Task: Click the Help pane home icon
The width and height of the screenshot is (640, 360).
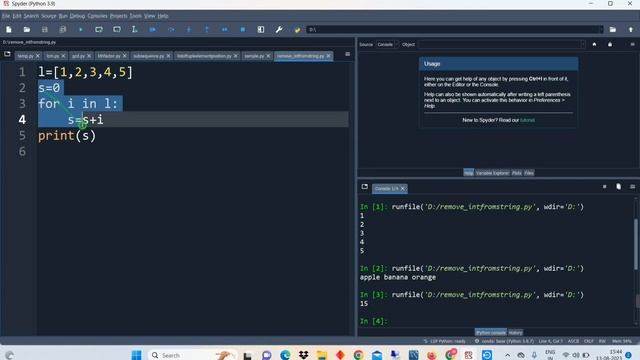Action: (594, 44)
